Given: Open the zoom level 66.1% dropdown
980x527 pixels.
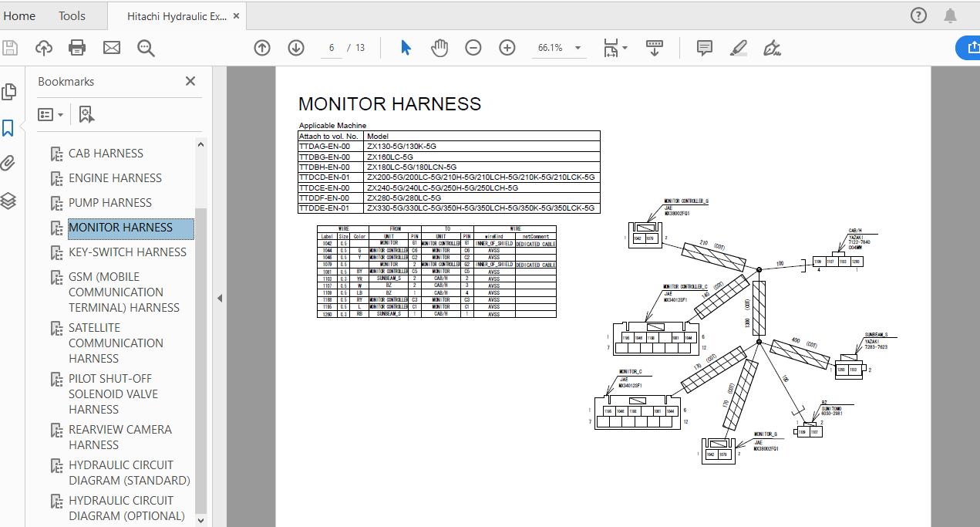Looking at the screenshot, I should (559, 48).
